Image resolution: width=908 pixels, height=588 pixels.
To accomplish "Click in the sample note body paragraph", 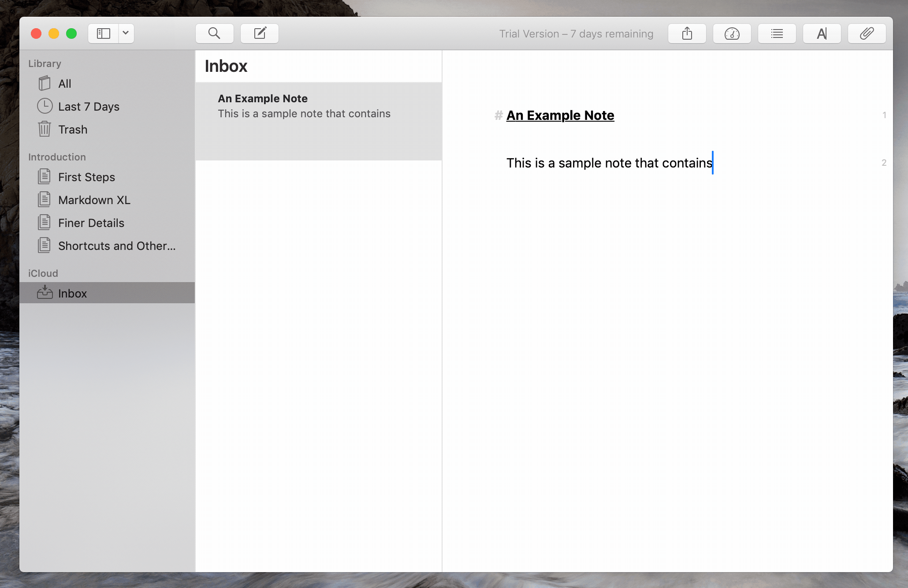I will (x=608, y=163).
